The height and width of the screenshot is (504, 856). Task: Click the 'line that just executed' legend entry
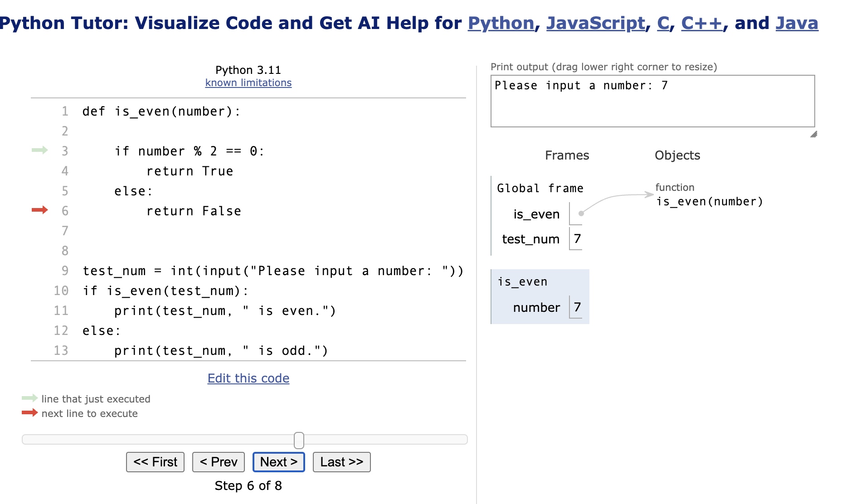[96, 399]
